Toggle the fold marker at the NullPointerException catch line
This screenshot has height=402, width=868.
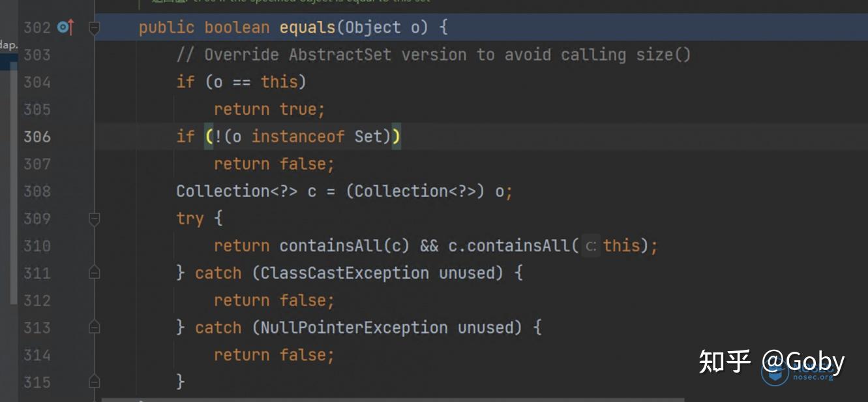tap(94, 328)
